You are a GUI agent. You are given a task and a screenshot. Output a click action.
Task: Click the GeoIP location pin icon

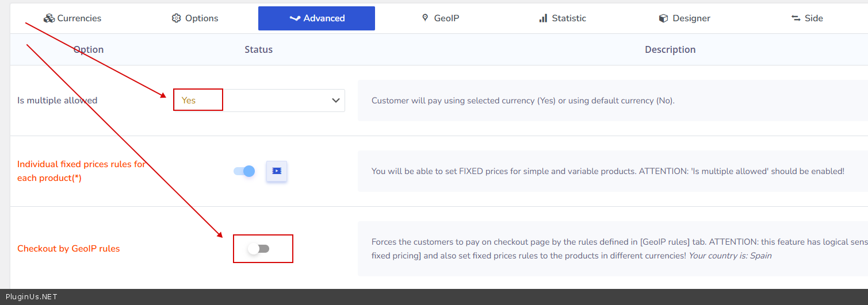[425, 18]
